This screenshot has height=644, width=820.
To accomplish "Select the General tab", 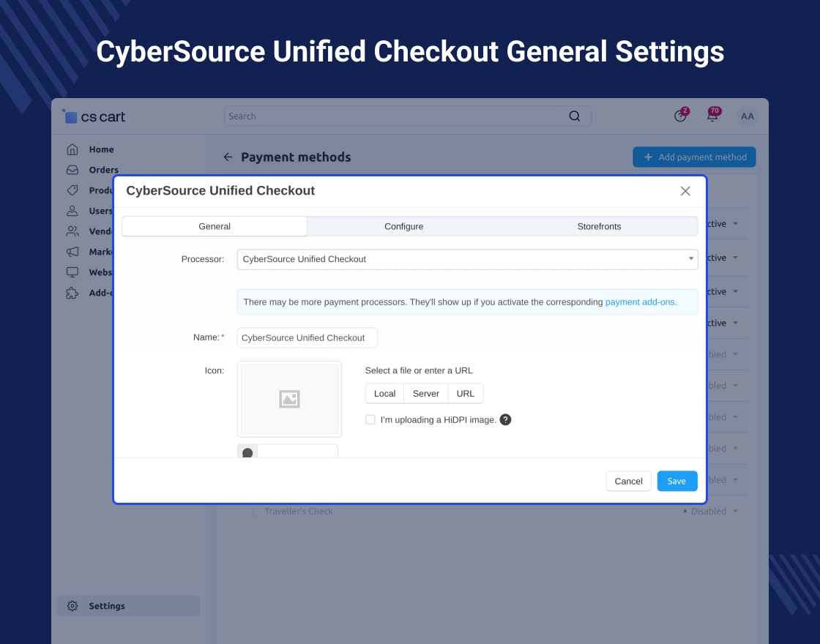I will click(215, 226).
